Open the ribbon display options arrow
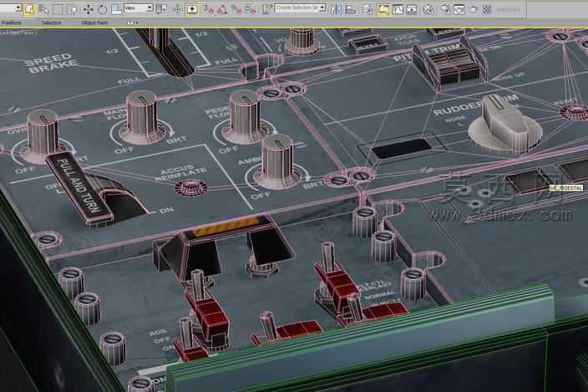The width and height of the screenshot is (588, 392). [x=137, y=23]
